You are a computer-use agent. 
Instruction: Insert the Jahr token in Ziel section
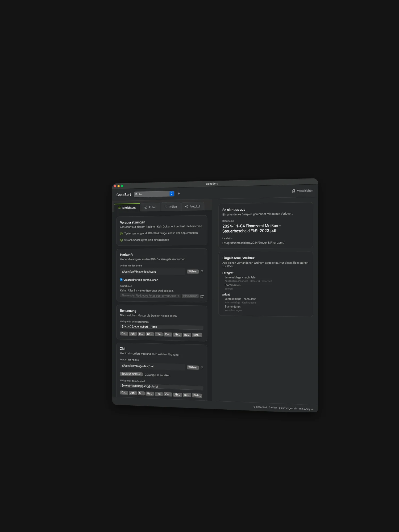coord(133,393)
